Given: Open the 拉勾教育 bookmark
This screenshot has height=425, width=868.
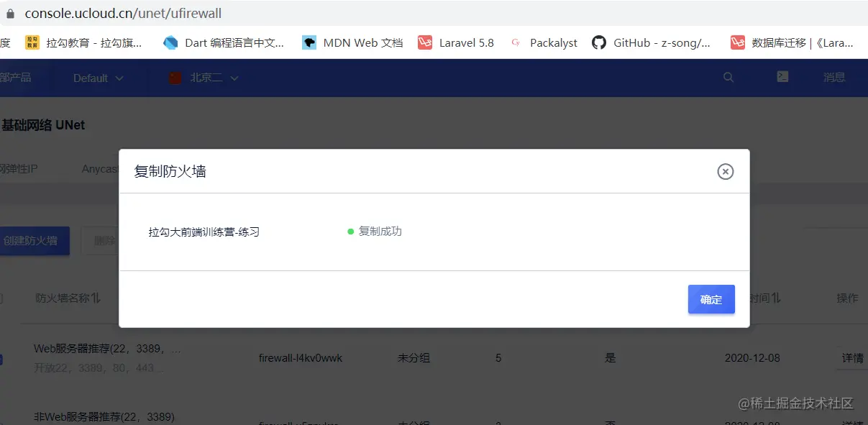Looking at the screenshot, I should [x=83, y=42].
